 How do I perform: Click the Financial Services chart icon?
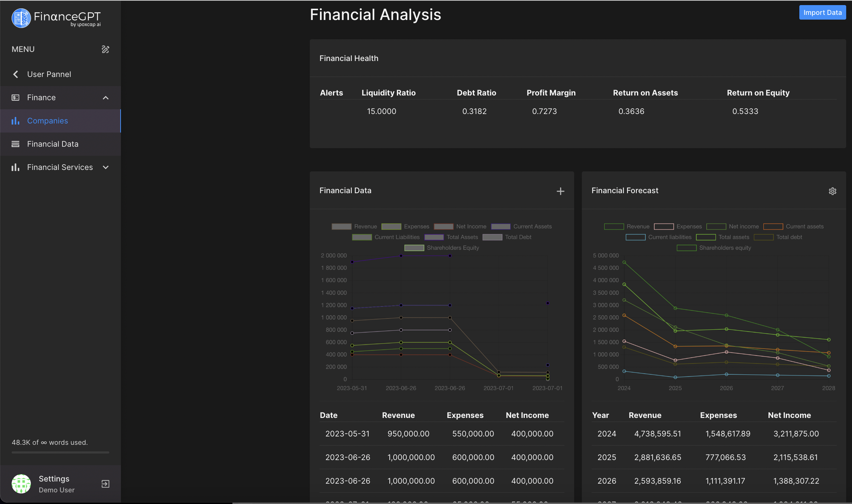pos(15,167)
